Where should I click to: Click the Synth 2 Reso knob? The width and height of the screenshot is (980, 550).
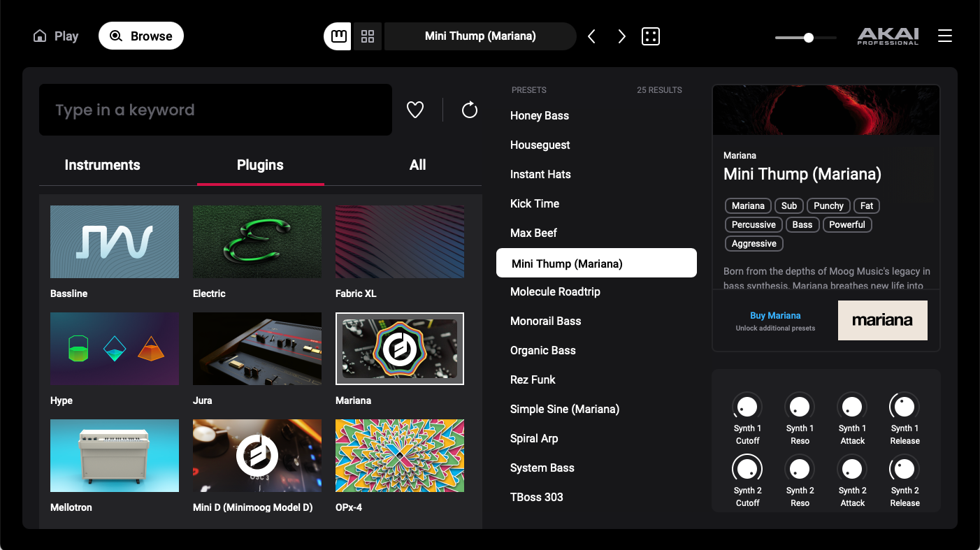click(800, 468)
